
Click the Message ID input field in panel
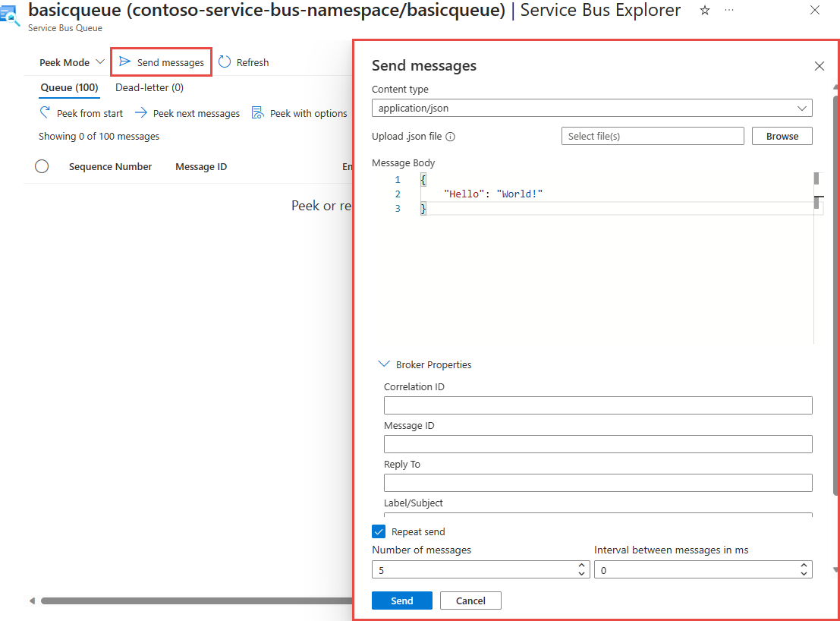click(x=598, y=444)
